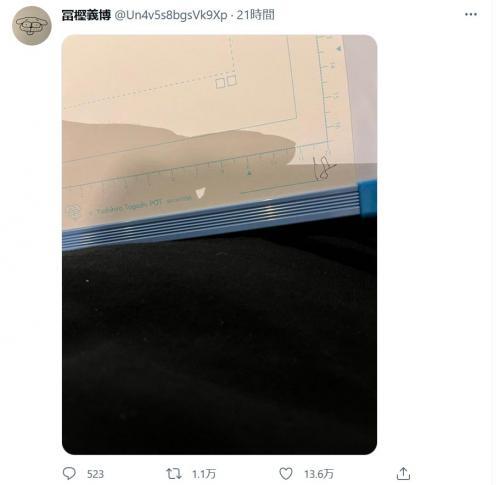Viewport: 500px width, 485px height.
Task: Click the handwritten signature in the photo
Action: coord(323,166)
